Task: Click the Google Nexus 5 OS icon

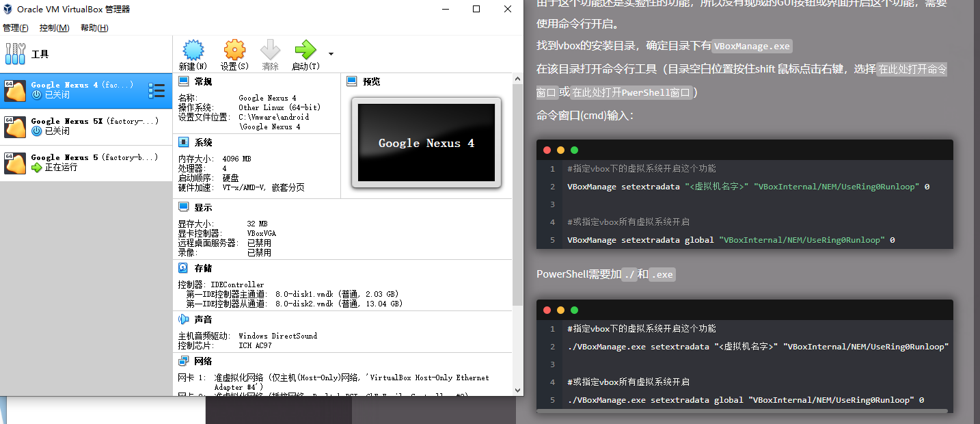Action: coord(15,163)
